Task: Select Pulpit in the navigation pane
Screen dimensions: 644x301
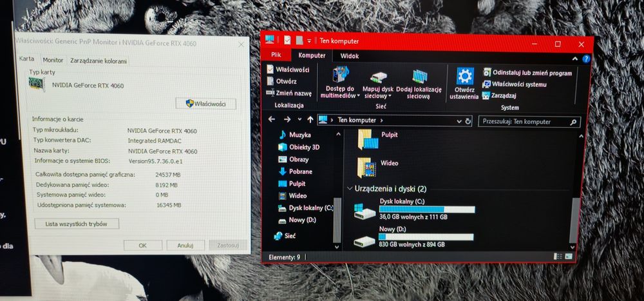Action: point(292,184)
